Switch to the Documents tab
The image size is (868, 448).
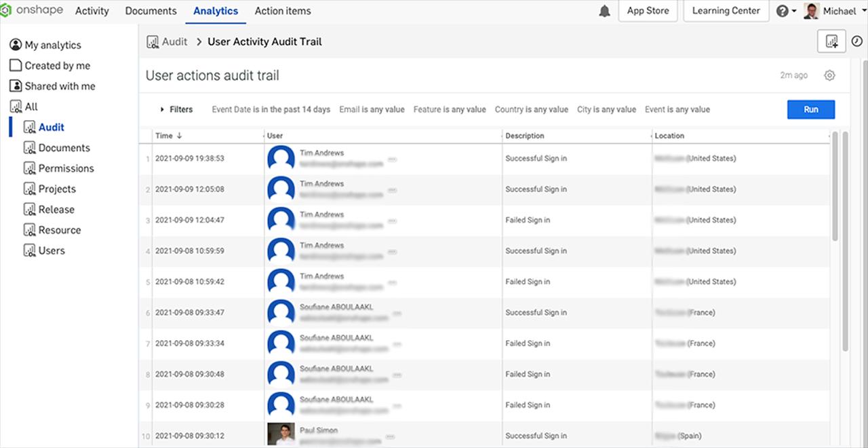151,11
